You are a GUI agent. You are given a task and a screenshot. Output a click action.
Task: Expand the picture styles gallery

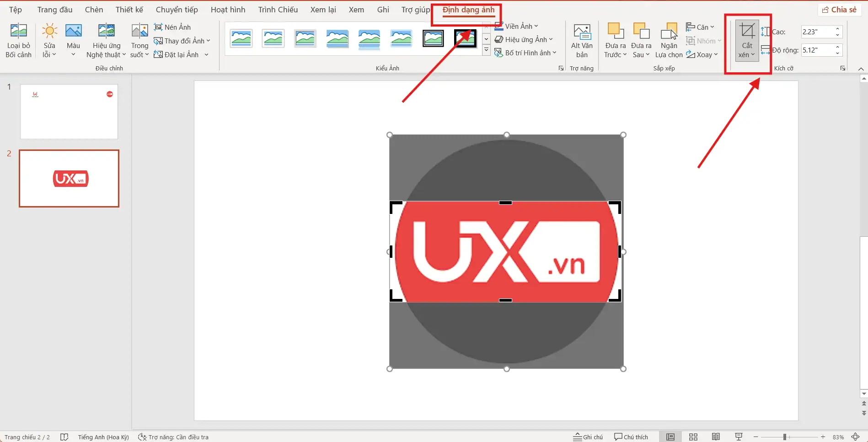(x=486, y=49)
